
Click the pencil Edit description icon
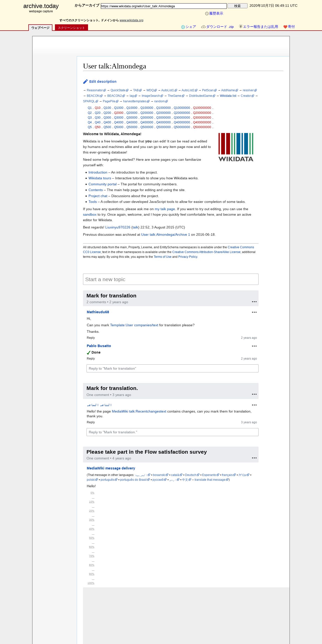point(86,82)
